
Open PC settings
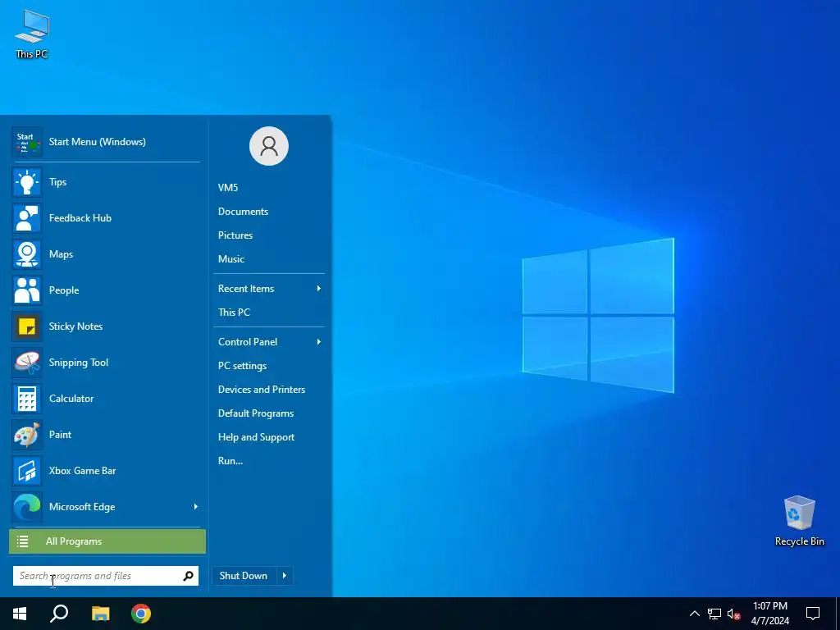point(242,366)
